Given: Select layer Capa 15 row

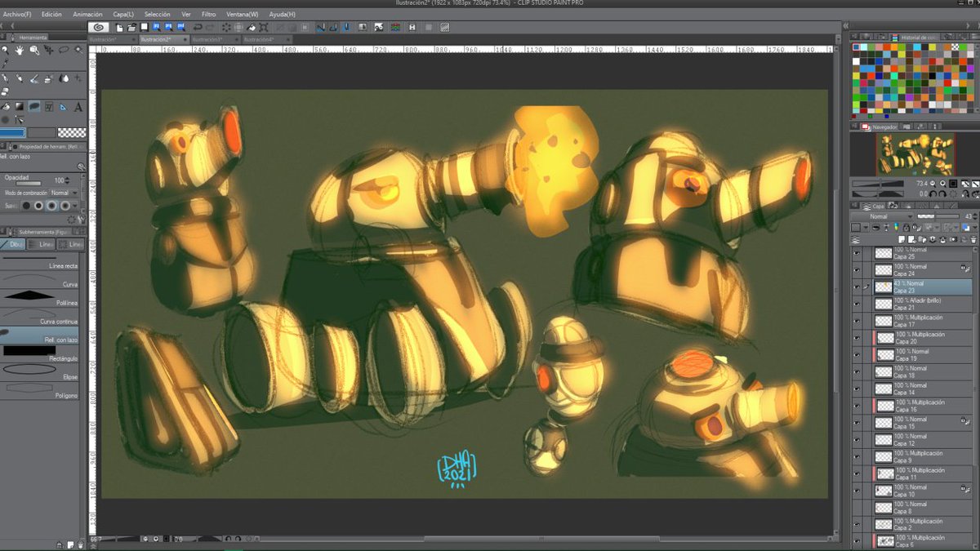Looking at the screenshot, I should click(x=921, y=423).
